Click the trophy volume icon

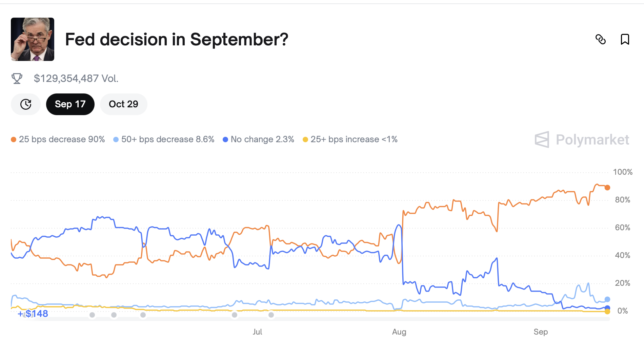click(17, 79)
